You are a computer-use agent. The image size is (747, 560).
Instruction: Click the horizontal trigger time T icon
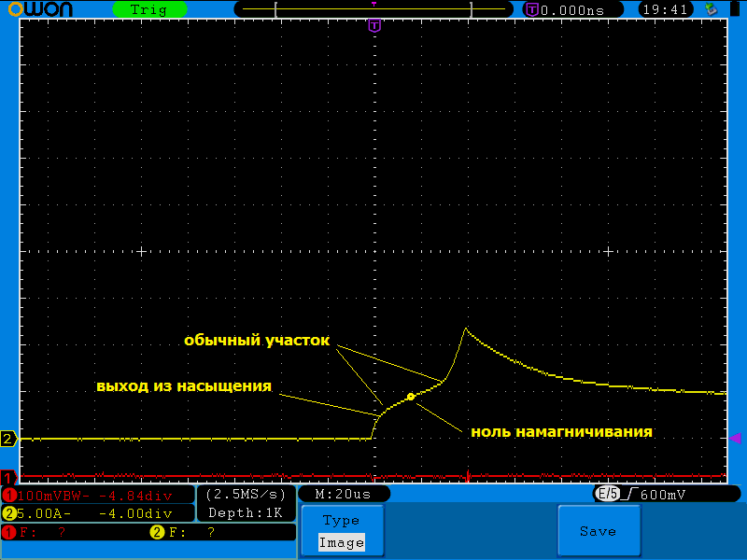[532, 9]
